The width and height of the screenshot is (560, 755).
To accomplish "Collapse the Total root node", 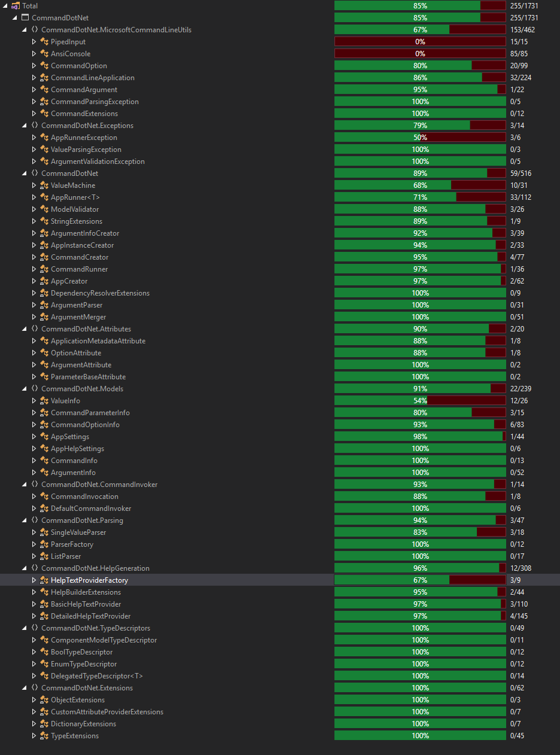I will coord(5,5).
